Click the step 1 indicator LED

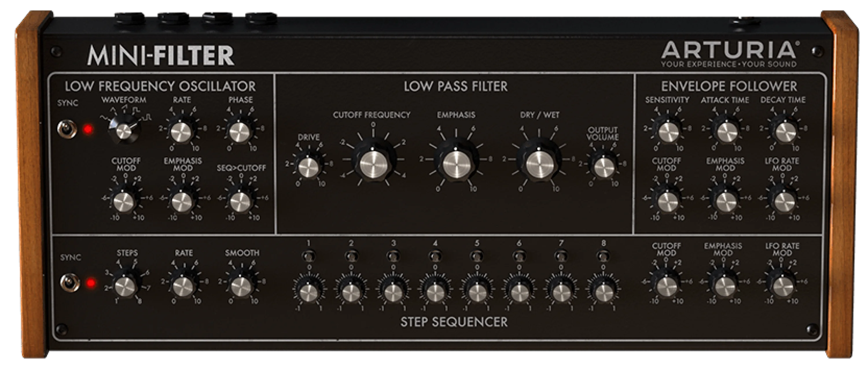point(308,256)
